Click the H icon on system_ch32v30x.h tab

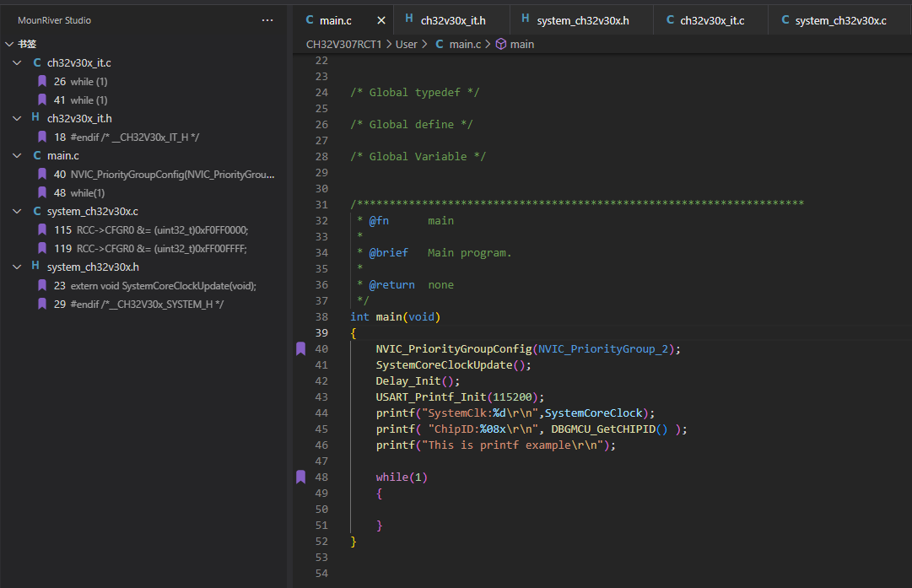pyautogui.click(x=526, y=19)
